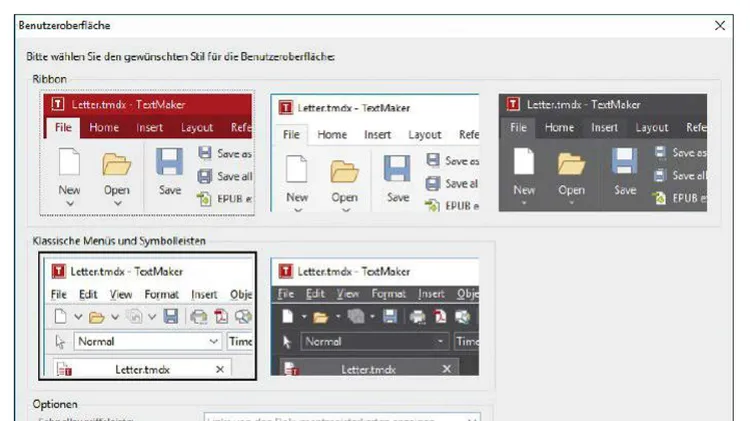Click the Layout tab in red ribbon preview
This screenshot has width=750, height=421.
point(197,128)
